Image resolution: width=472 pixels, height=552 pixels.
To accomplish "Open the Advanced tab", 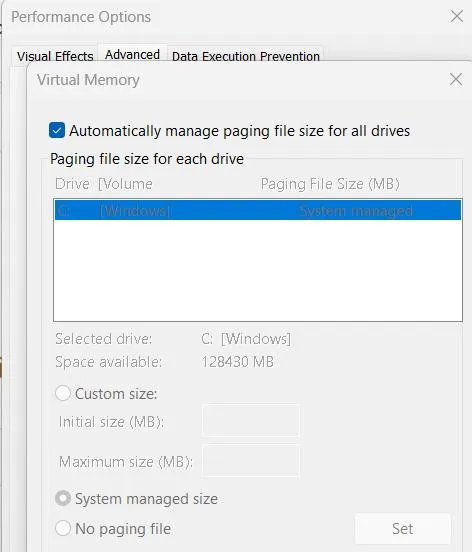I will tap(132, 55).
